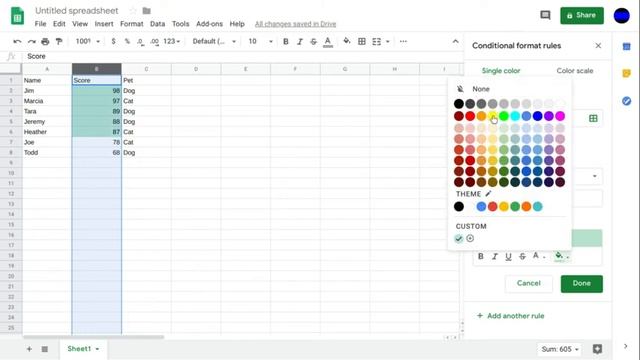Open rule text color dropdown
This screenshot has width=640, height=360.
point(539,256)
